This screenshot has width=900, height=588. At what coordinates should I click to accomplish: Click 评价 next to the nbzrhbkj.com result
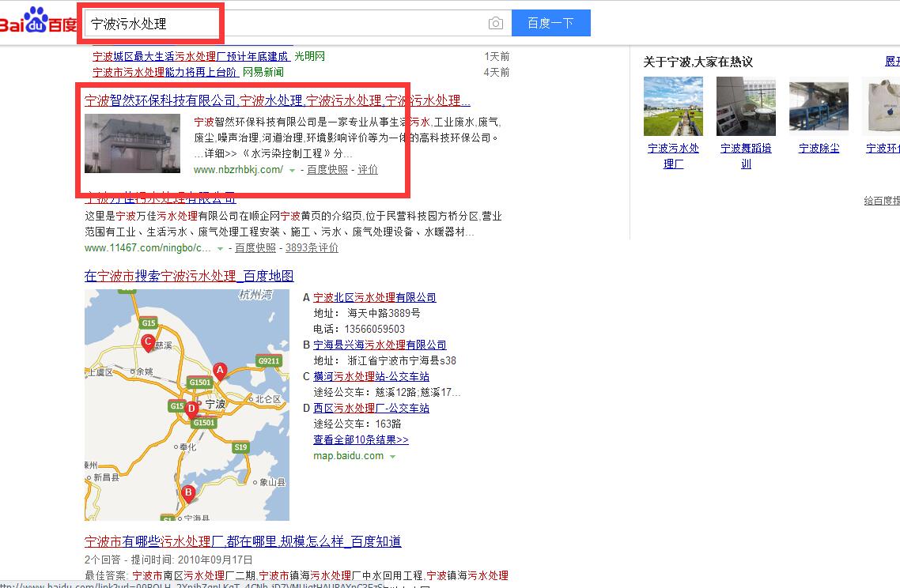click(x=368, y=170)
